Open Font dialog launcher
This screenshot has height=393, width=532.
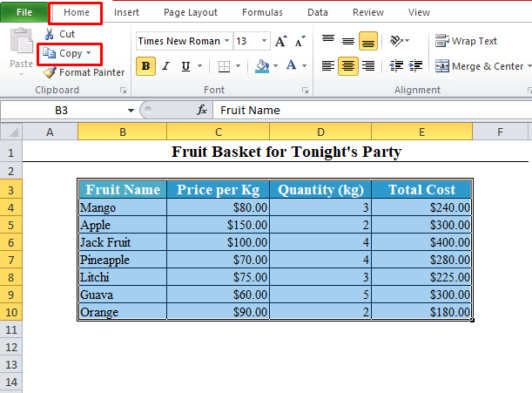306,91
